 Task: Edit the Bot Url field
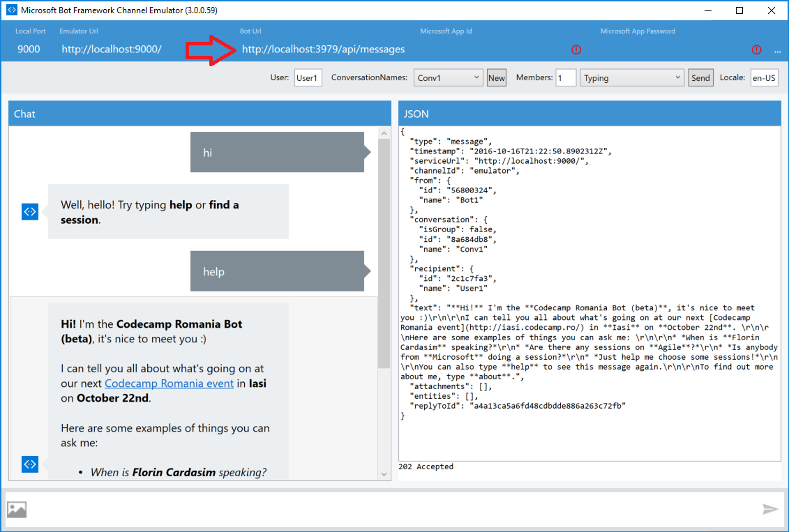[324, 50]
